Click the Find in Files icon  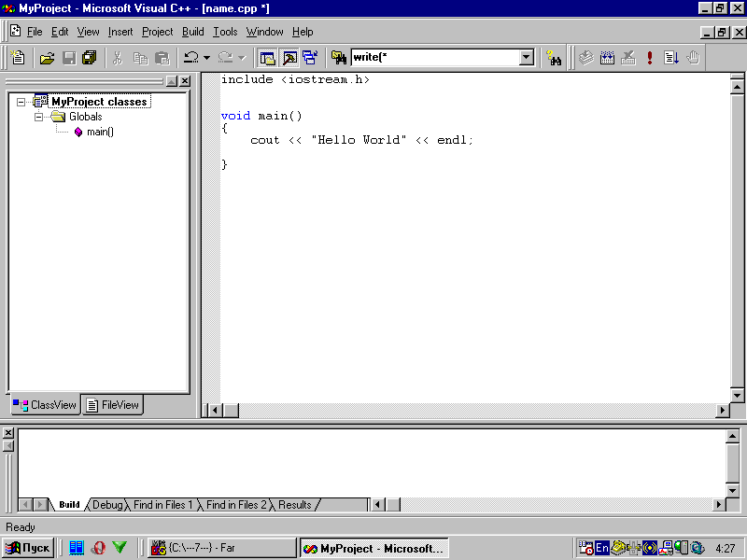pos(339,58)
